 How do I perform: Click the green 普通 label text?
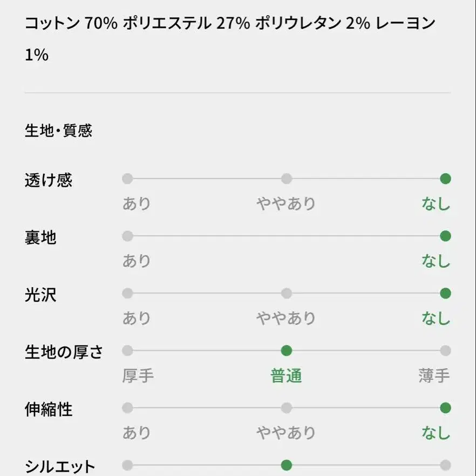286,376
